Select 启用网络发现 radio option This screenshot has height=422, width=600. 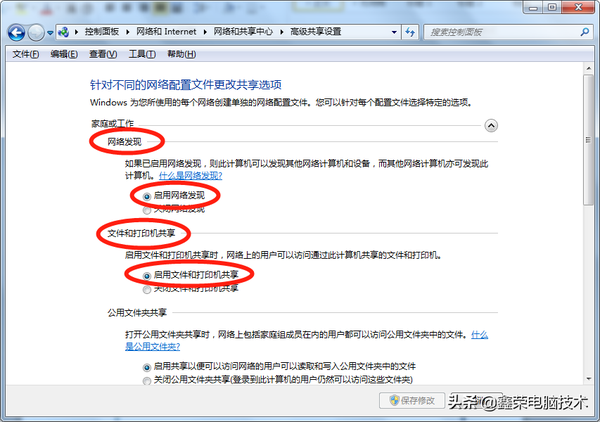[x=147, y=196]
